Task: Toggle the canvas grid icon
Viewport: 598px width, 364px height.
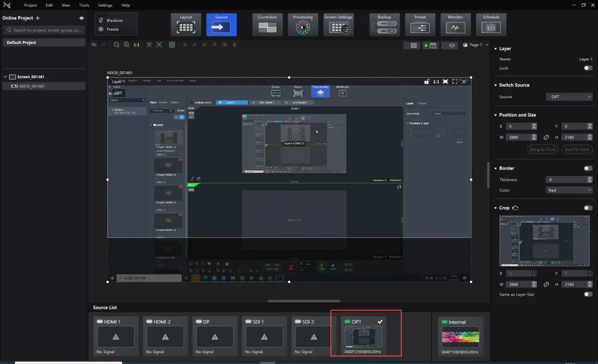Action: pos(172,45)
